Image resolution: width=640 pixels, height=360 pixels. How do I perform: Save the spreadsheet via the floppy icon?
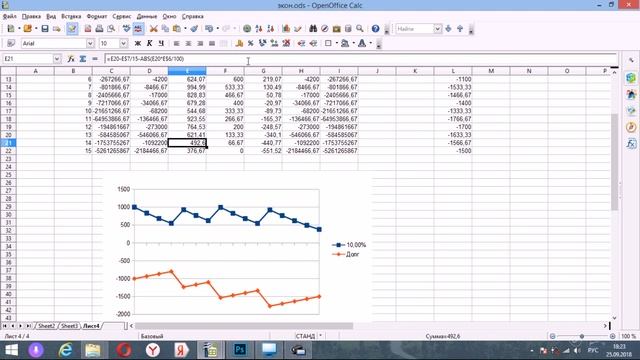45,29
